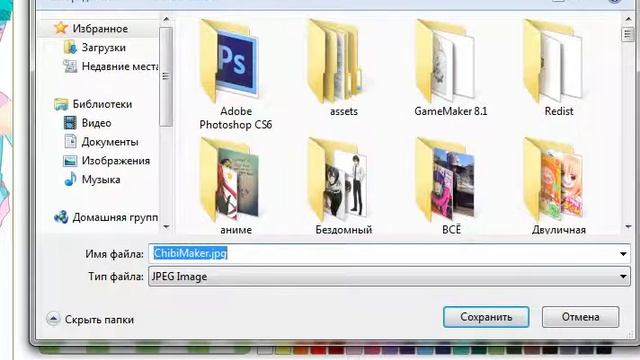Click the assets folder name label
The image size is (640, 360).
click(344, 111)
